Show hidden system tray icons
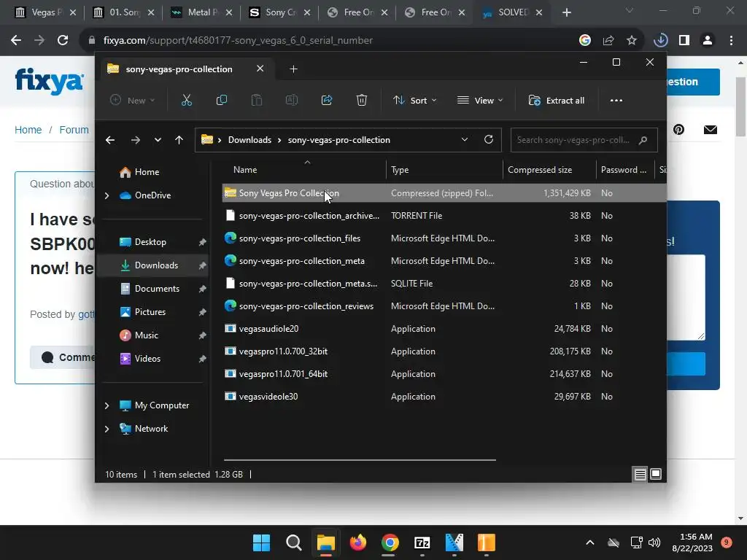 pyautogui.click(x=589, y=542)
